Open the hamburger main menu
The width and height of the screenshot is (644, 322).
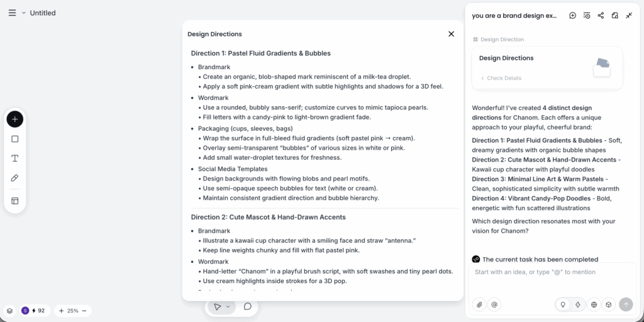click(12, 13)
